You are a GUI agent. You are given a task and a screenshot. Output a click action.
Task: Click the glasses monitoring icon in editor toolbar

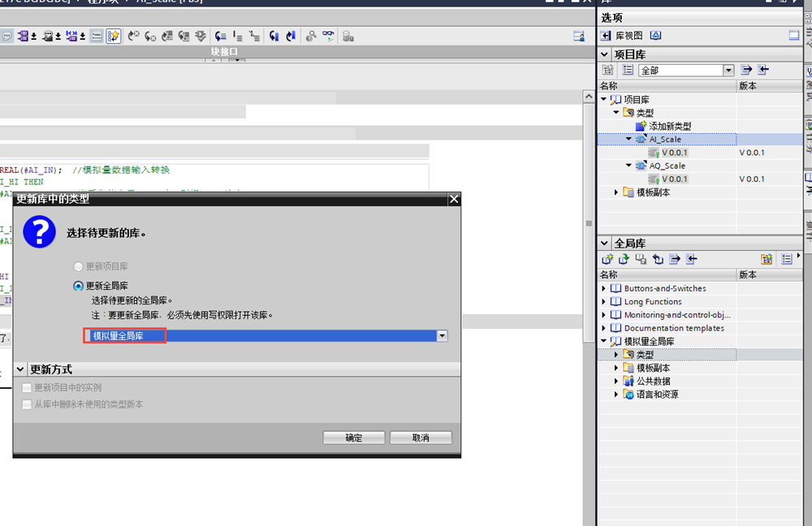click(328, 37)
